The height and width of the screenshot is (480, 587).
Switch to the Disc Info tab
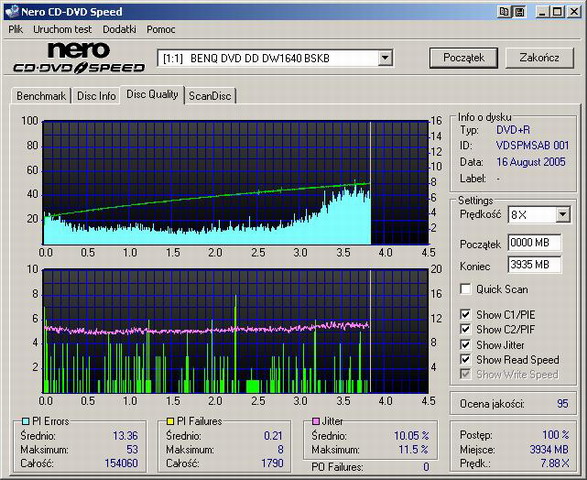96,96
